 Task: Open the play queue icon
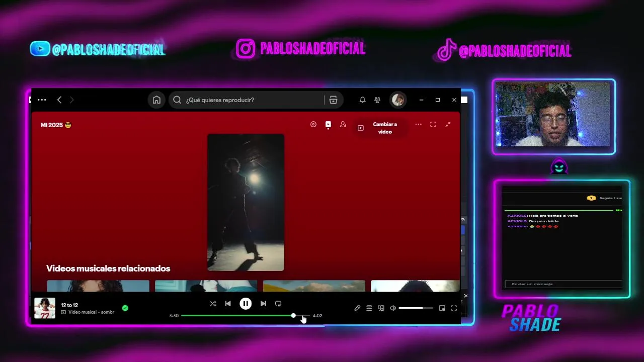(x=369, y=308)
